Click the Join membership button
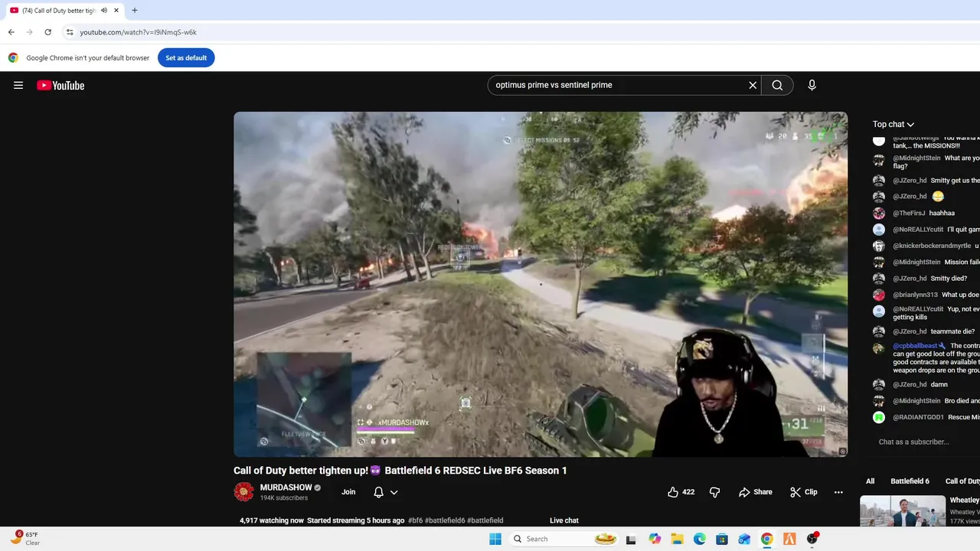Image resolution: width=980 pixels, height=551 pixels. [x=348, y=492]
